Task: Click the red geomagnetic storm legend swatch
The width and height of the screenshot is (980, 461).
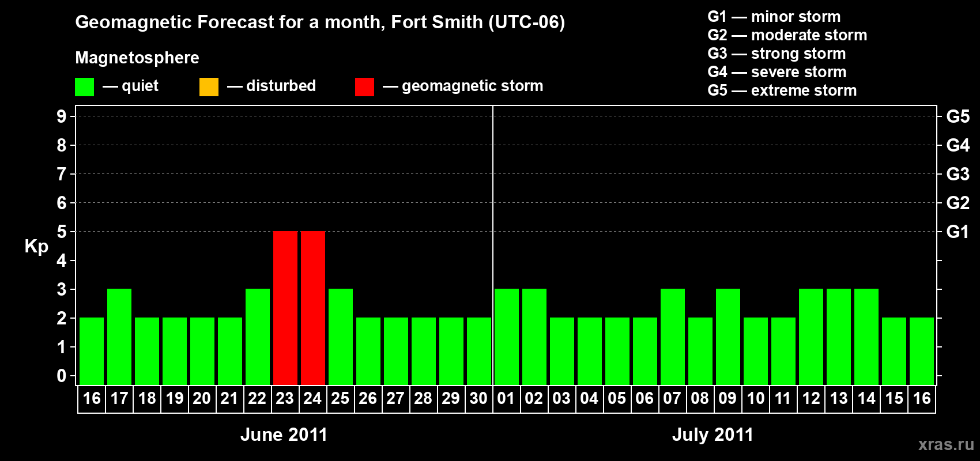Action: tap(364, 87)
